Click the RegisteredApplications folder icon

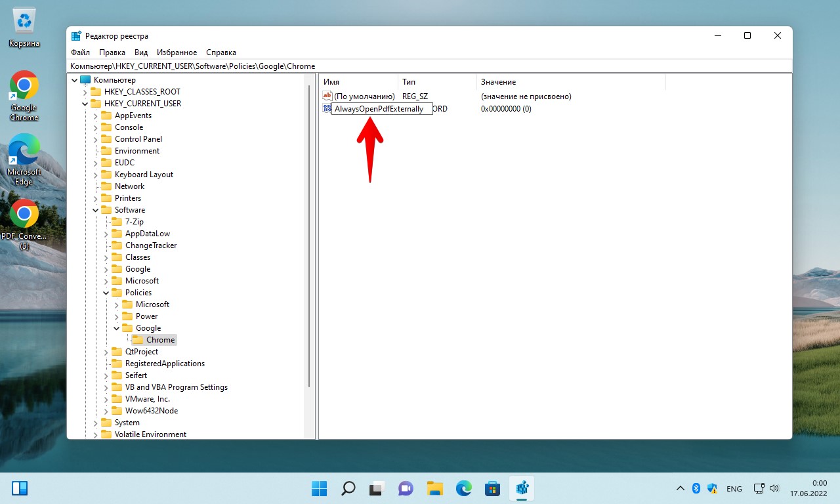117,364
